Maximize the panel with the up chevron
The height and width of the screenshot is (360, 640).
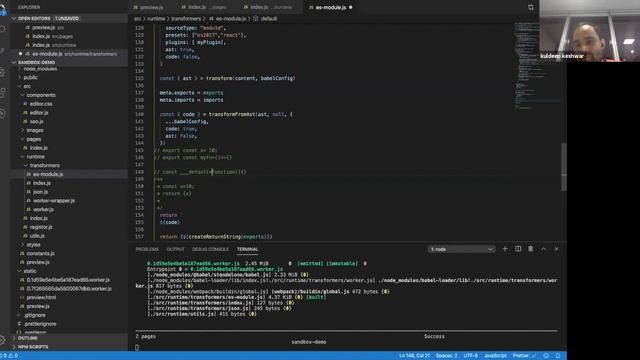click(543, 249)
